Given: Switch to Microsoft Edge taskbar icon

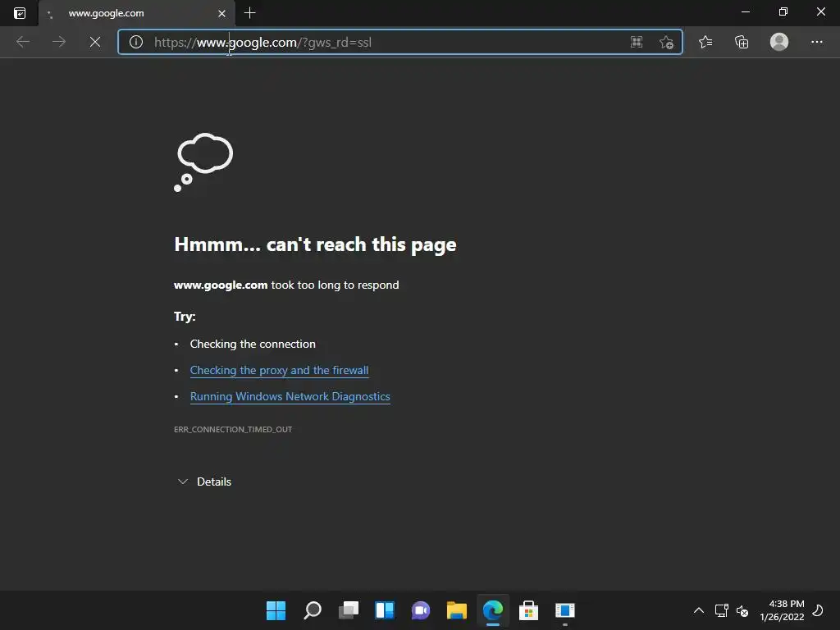Looking at the screenshot, I should 493,610.
